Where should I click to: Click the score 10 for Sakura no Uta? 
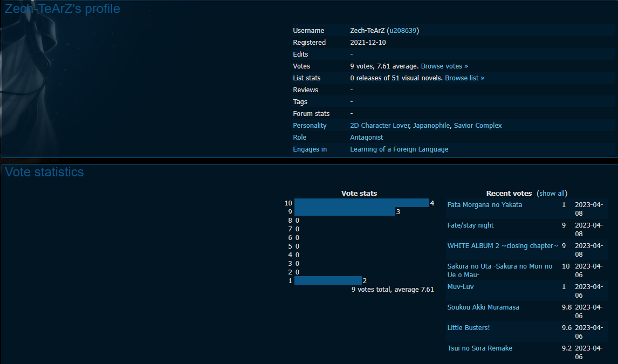[566, 266]
